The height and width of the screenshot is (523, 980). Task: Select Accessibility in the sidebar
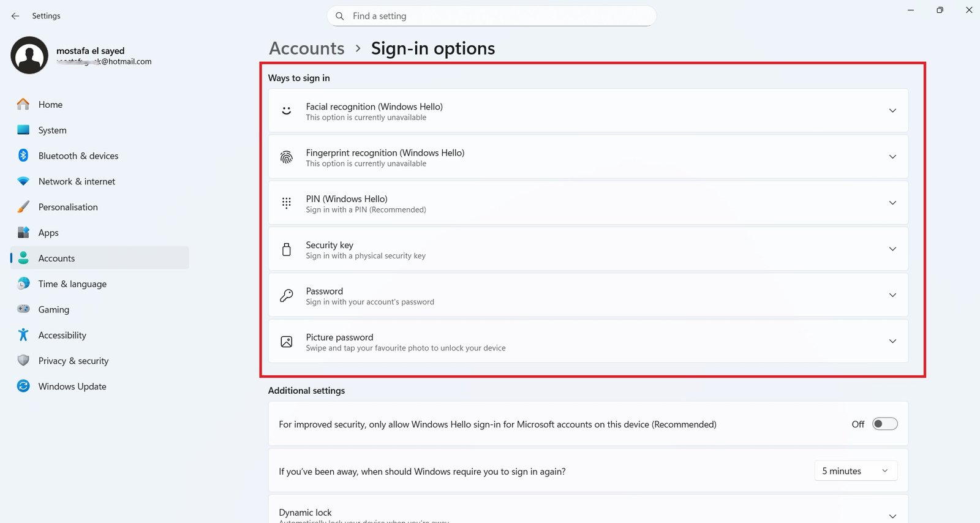point(100,336)
